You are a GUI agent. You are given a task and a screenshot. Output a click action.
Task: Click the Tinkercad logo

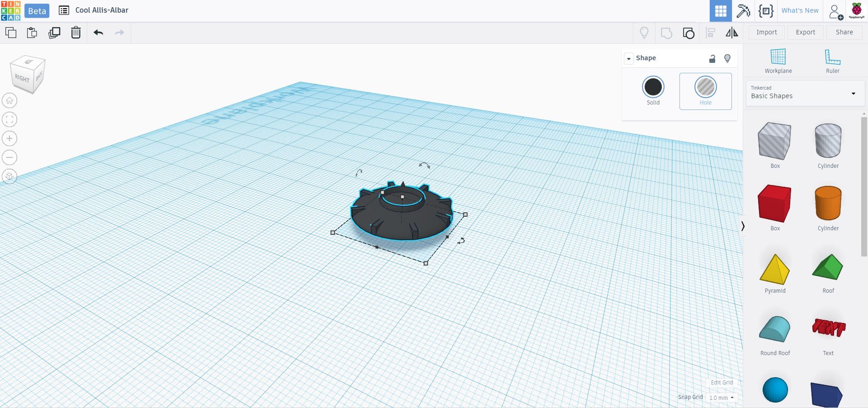11,10
